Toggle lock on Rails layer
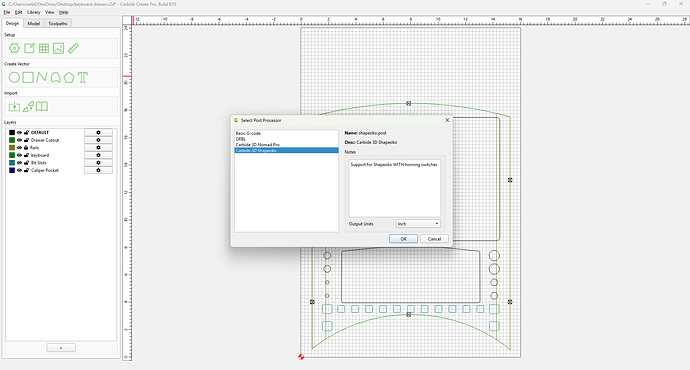The width and height of the screenshot is (690, 370). [26, 147]
